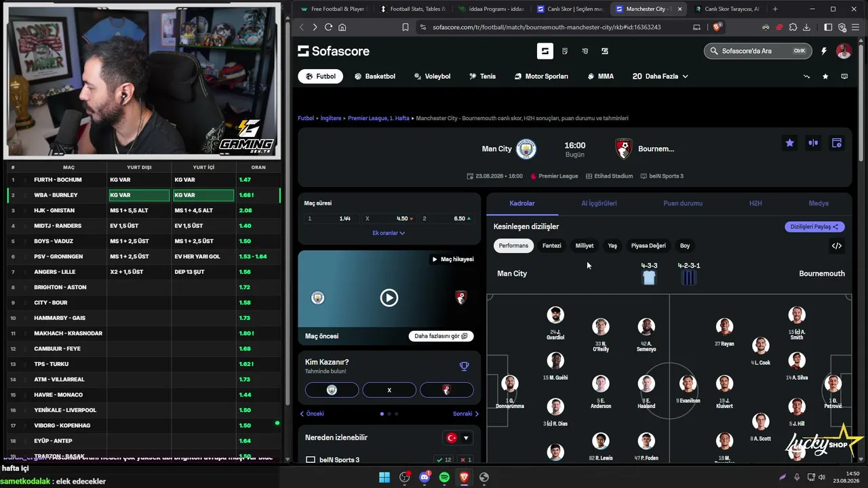Select the Performans lineup filter
Image resolution: width=868 pixels, height=488 pixels.
click(x=513, y=246)
